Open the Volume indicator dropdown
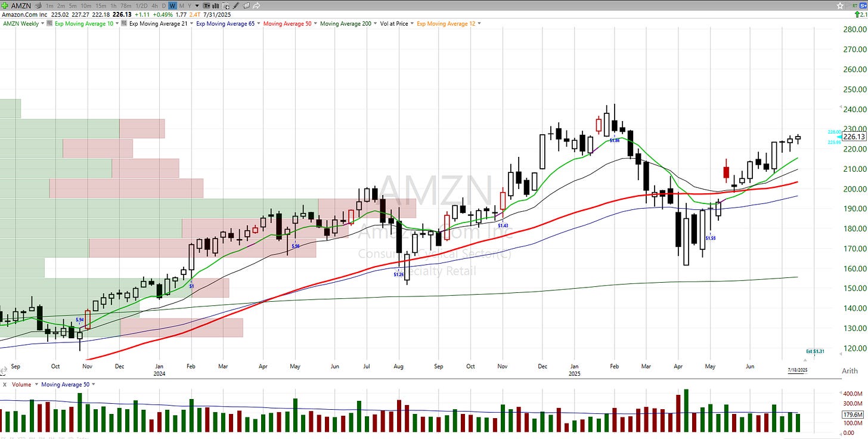 pyautogui.click(x=36, y=385)
